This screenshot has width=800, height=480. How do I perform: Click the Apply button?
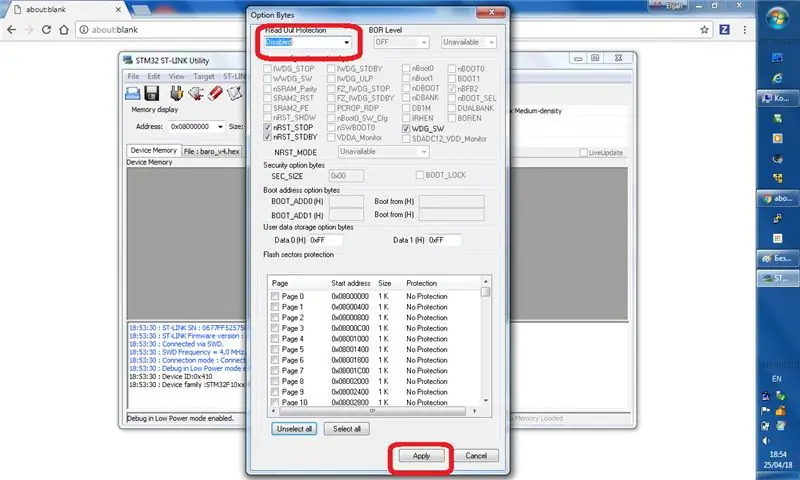(421, 456)
